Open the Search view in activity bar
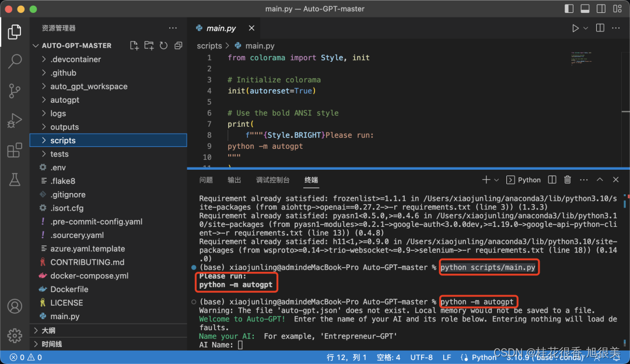 pos(15,61)
